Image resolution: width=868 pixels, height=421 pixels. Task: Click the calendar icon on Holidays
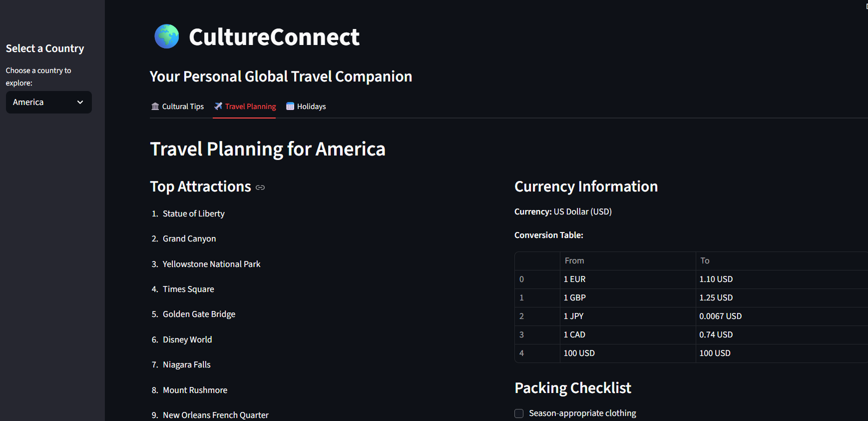290,106
